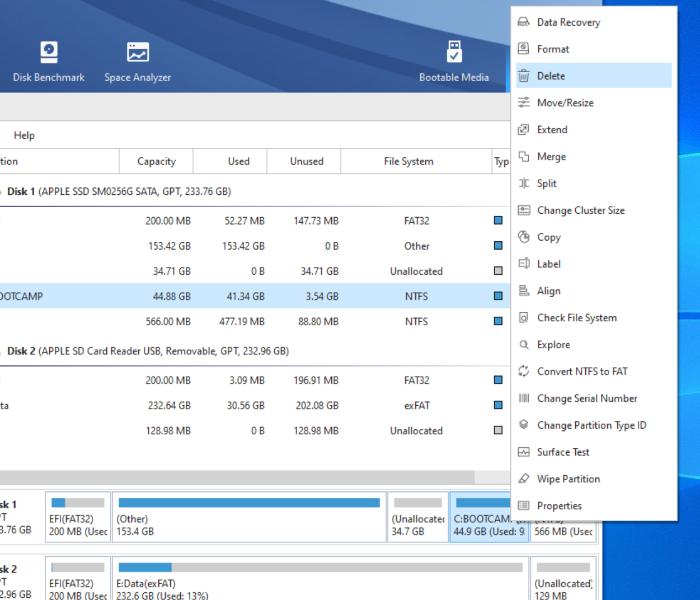Screen dimensions: 700x600
Task: Click the Data Recovery icon in the context menu
Action: 524,22
